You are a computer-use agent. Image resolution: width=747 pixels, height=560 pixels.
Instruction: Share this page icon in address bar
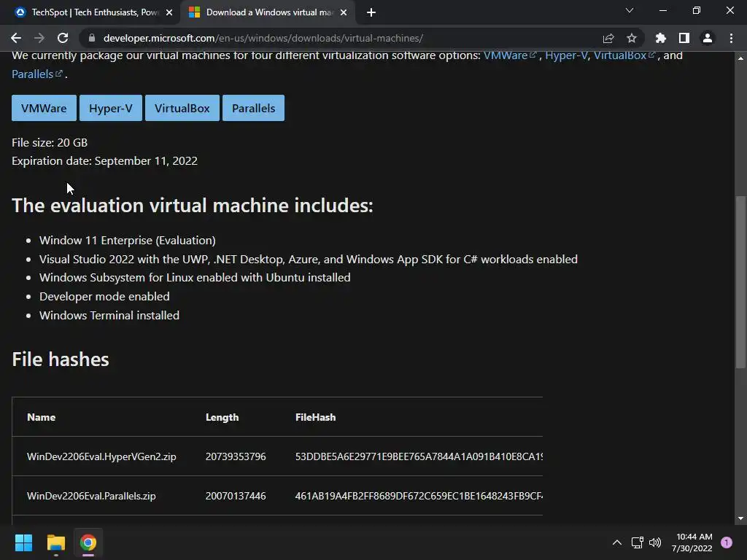(x=608, y=38)
